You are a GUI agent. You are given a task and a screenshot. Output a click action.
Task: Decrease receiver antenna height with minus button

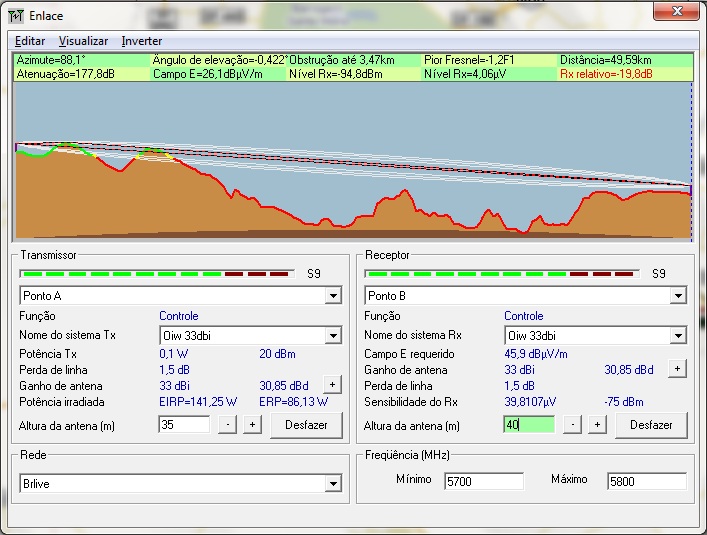[x=574, y=425]
